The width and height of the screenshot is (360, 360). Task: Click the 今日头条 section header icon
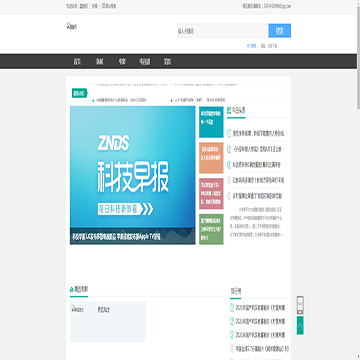tap(229, 110)
